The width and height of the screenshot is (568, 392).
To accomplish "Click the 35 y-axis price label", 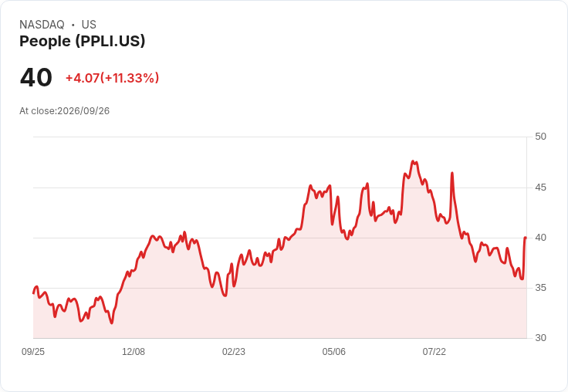I will (x=540, y=288).
